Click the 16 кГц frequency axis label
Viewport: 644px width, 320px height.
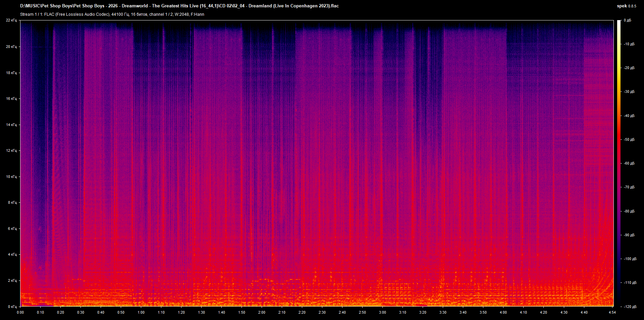coord(12,99)
